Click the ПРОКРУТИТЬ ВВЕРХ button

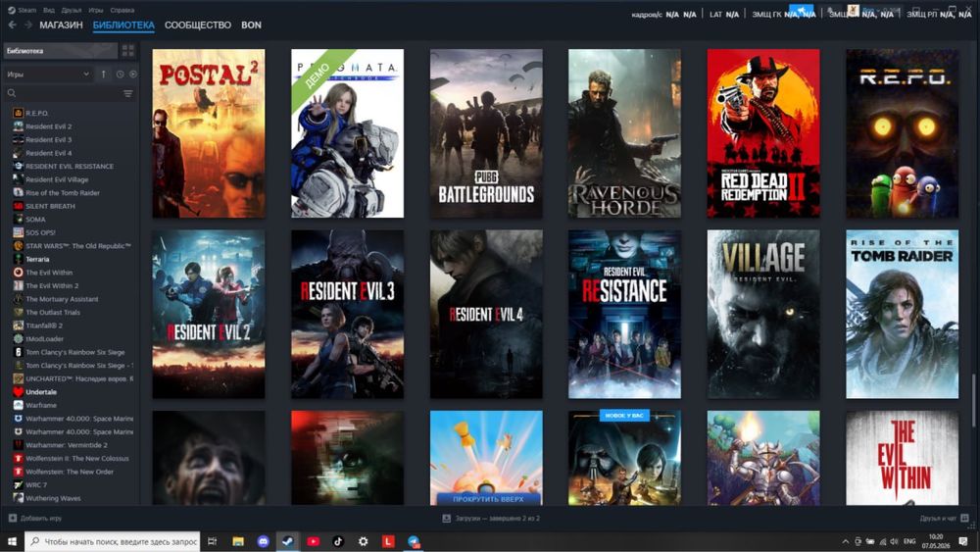coord(488,499)
